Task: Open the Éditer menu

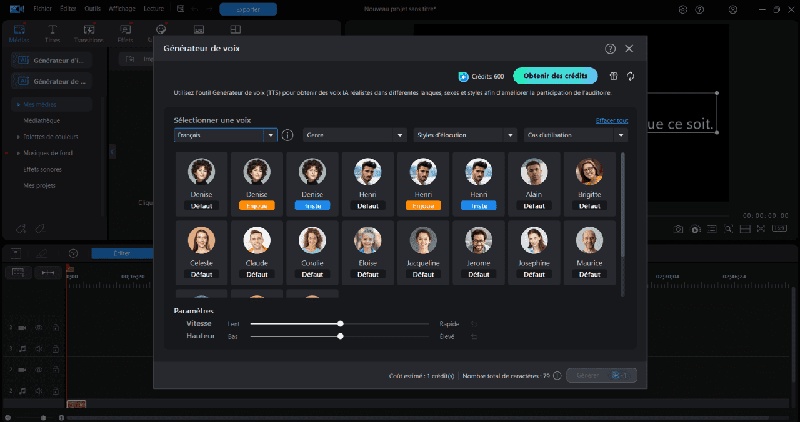Action: 68,9
